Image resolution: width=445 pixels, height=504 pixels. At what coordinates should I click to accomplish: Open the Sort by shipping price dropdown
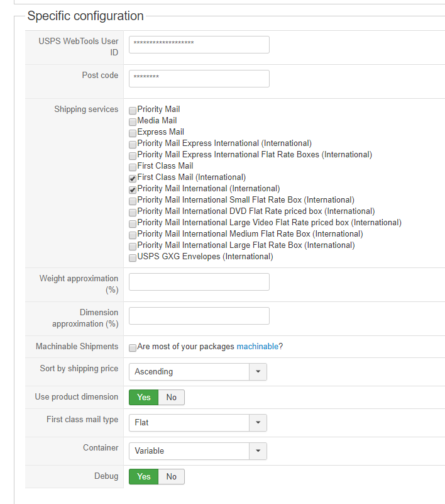[x=197, y=372]
